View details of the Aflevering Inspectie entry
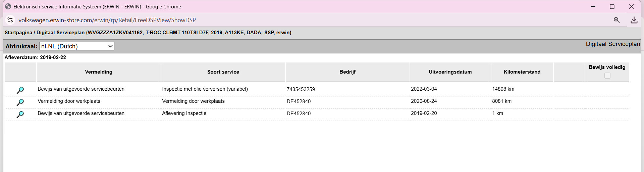This screenshot has height=172, width=644. [x=20, y=114]
